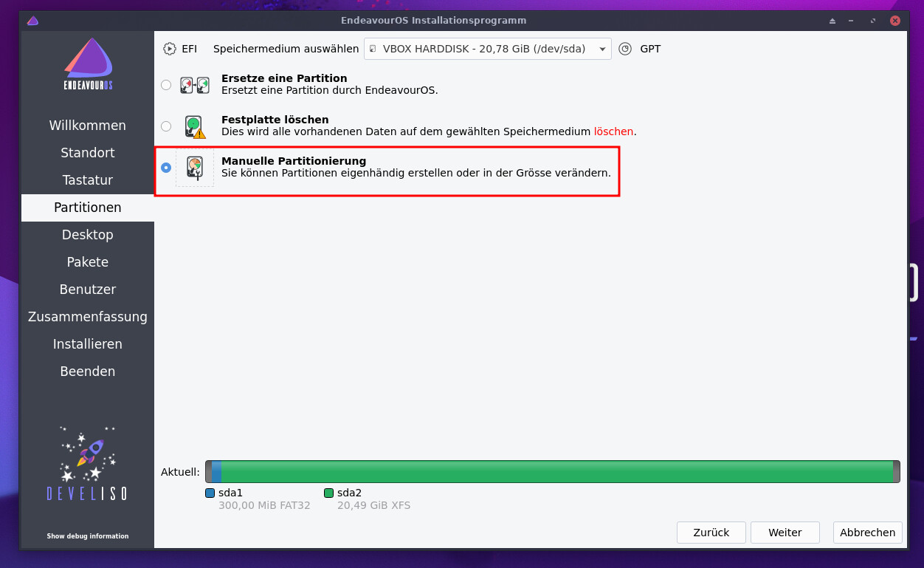Viewport: 924px width, 568px height.
Task: Open the Speichermedium VBOX HARDDISK dropdown
Action: pos(488,49)
